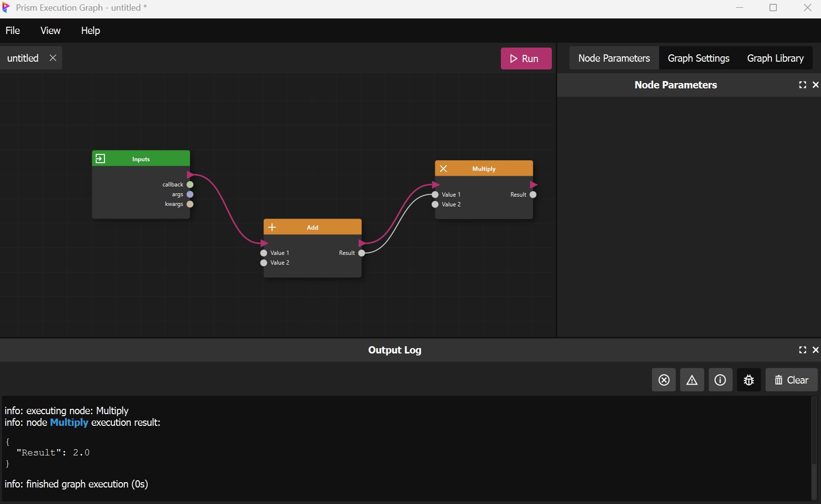Viewport: 821px width, 504px height.
Task: Clear the Output Log
Action: (x=791, y=380)
